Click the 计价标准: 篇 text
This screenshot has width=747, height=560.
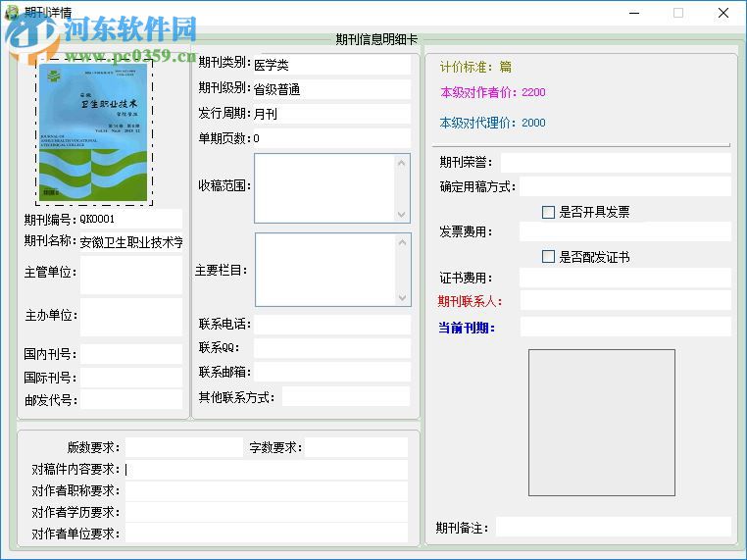(x=475, y=67)
